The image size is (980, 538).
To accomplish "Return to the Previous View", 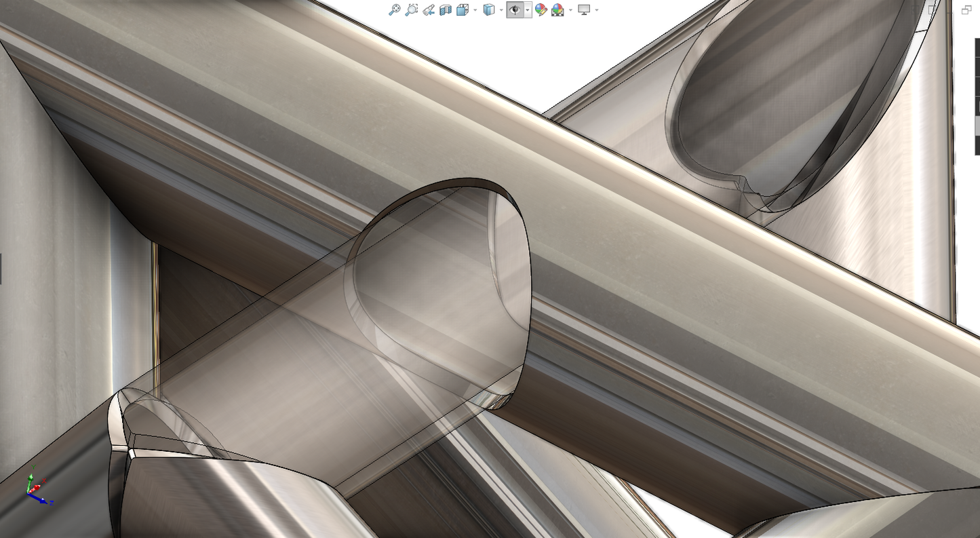I will pos(428,9).
